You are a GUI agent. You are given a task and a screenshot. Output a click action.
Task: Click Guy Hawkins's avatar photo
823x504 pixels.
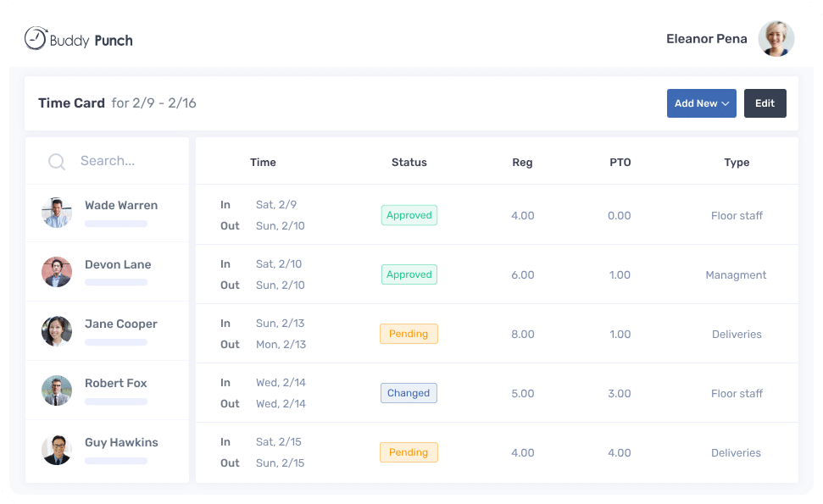[x=57, y=450]
